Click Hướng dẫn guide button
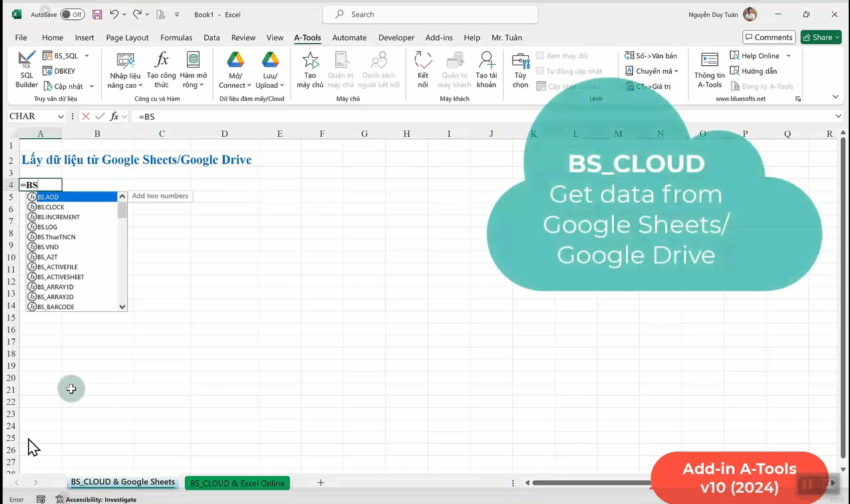The height and width of the screenshot is (504, 850). 754,71
